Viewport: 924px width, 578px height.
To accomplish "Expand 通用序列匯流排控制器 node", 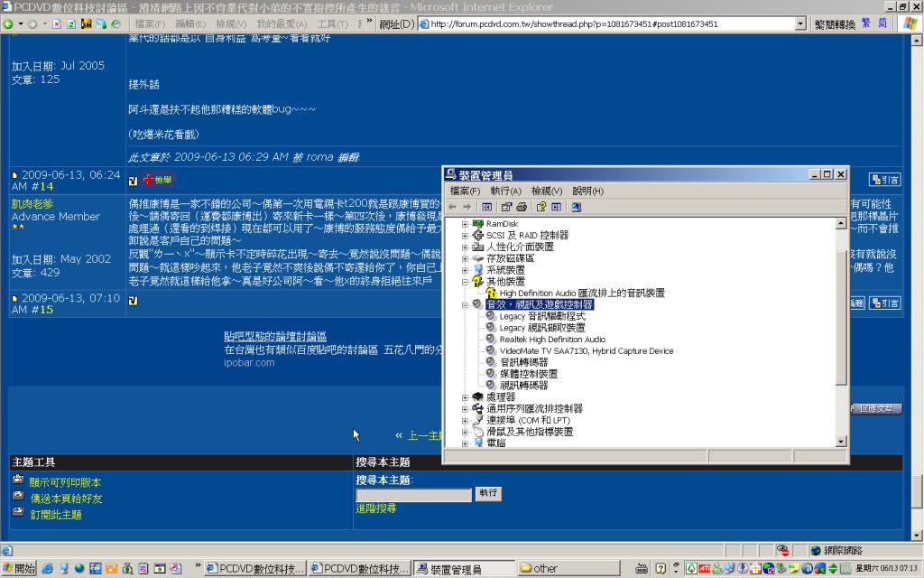I will tap(465, 409).
